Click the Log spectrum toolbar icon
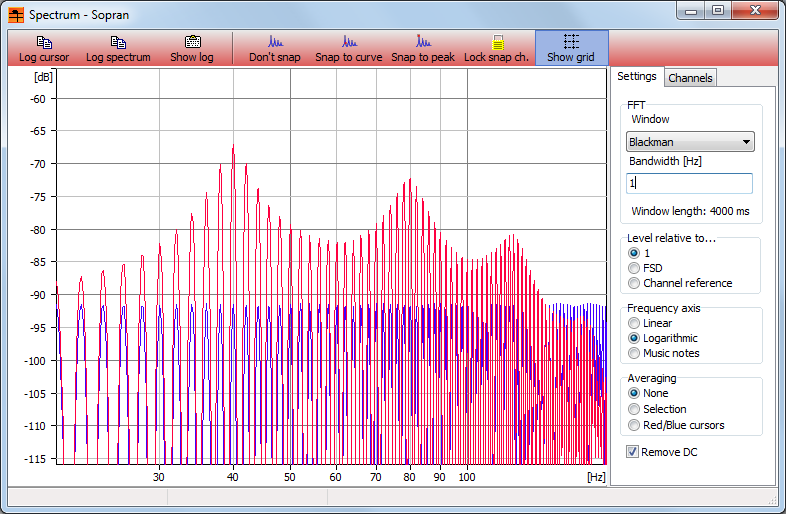This screenshot has height=514, width=786. click(118, 49)
